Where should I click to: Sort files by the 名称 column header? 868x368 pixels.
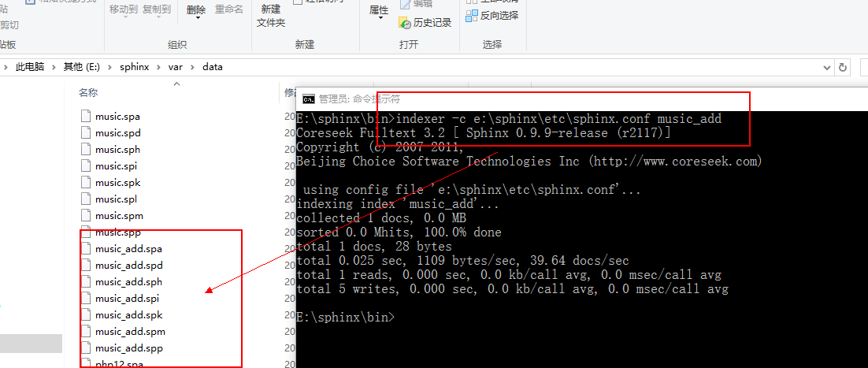click(88, 92)
